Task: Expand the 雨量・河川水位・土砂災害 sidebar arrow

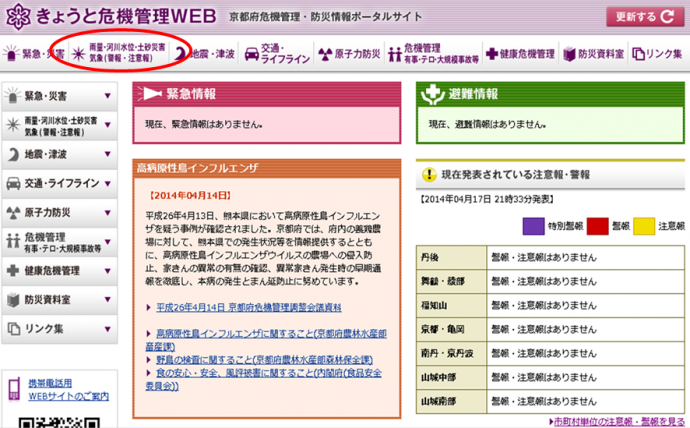Action: [x=107, y=125]
